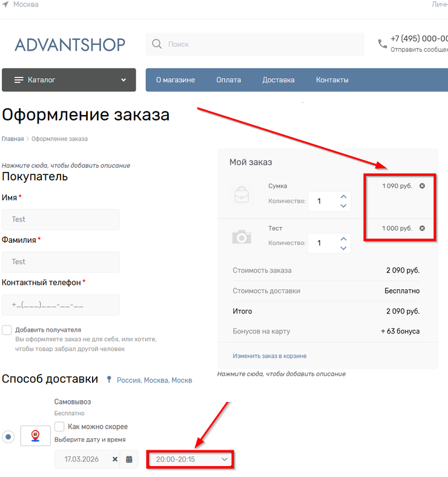Click the description hint above Покупатель

point(66,165)
